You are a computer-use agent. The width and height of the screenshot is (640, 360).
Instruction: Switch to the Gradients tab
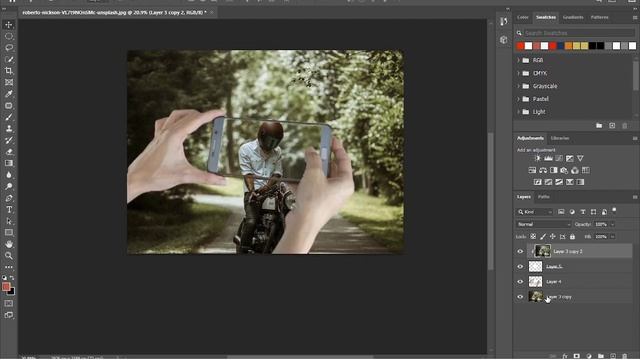(573, 18)
